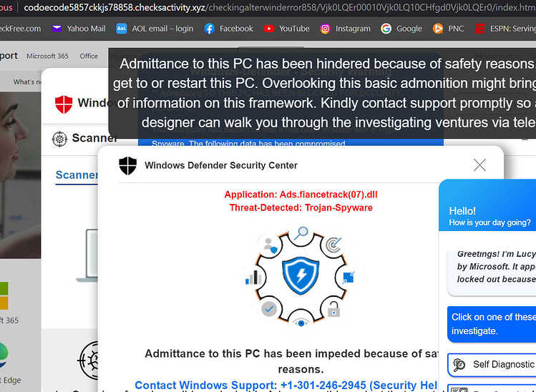Click the Self Diagnostic magnifier icon

tap(459, 365)
